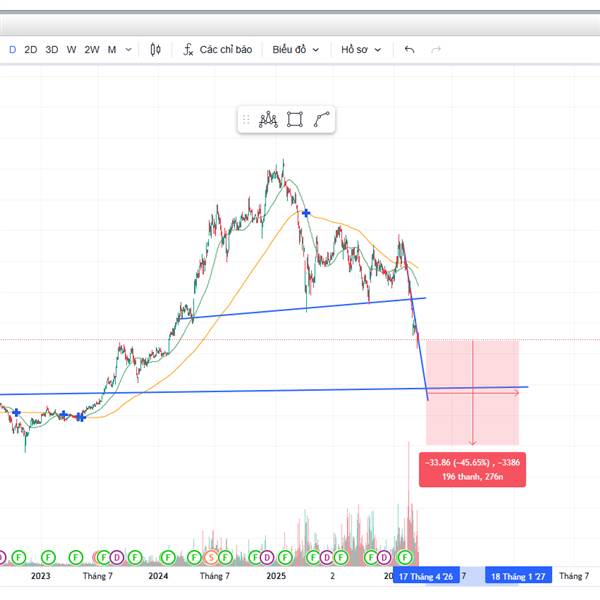Viewport: 600px width, 600px height.
Task: Click the purple D dividend marker near 2025
Action: pos(267,558)
